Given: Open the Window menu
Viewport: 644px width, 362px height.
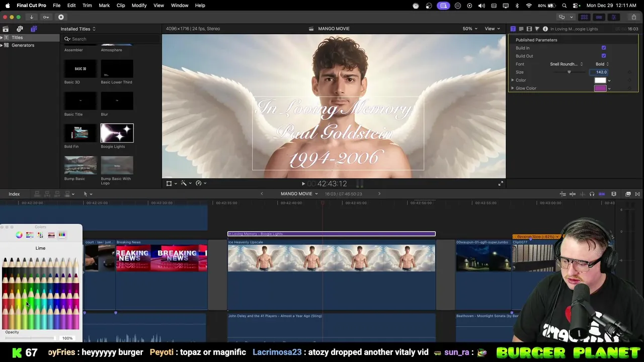Looking at the screenshot, I should point(180,5).
